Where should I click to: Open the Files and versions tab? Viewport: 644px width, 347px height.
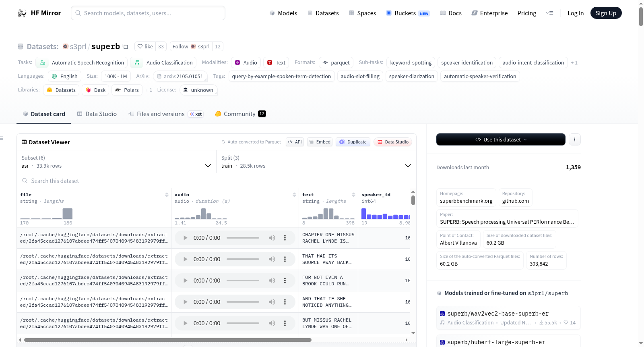coord(166,114)
